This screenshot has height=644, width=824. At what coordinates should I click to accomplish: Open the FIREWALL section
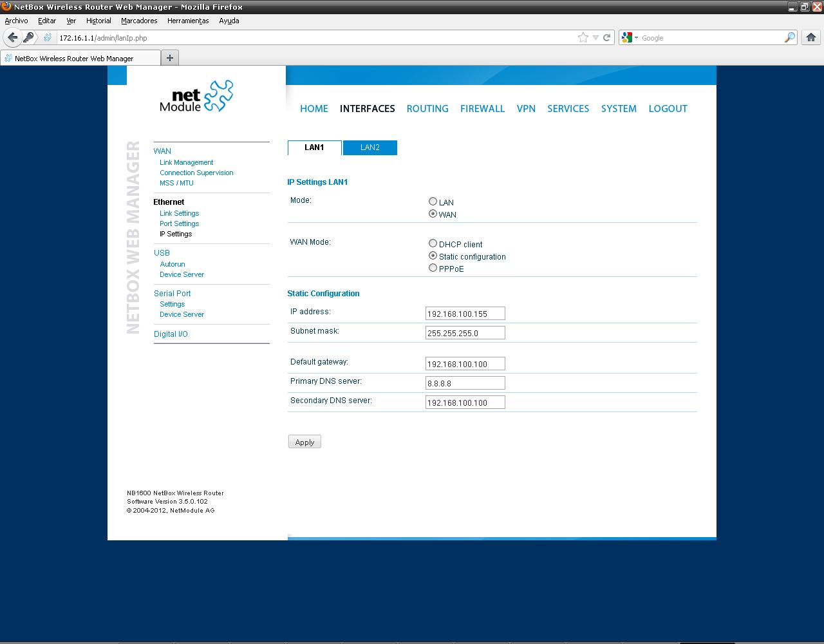coord(482,108)
